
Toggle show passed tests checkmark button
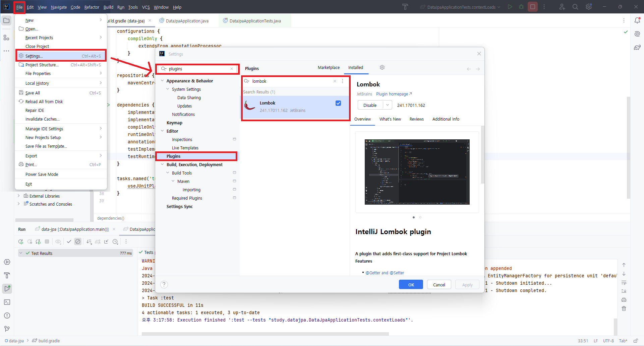[69, 241]
